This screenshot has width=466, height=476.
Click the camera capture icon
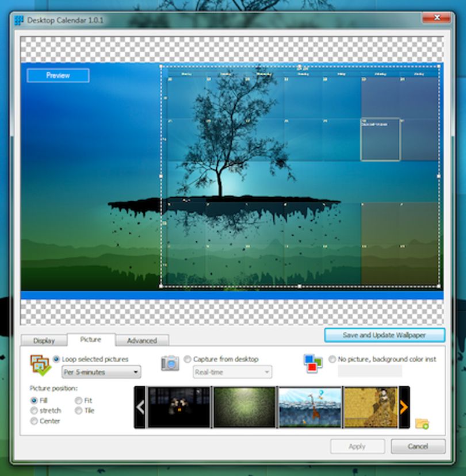170,363
